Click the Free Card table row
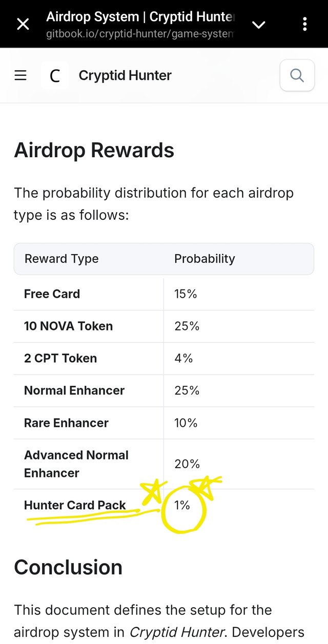This screenshot has height=644, width=328. point(164,294)
